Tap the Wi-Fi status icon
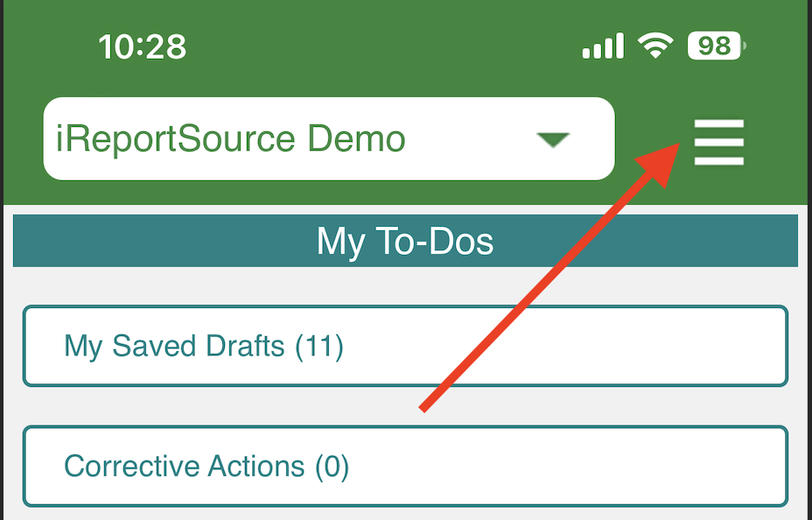The image size is (812, 520). click(655, 46)
